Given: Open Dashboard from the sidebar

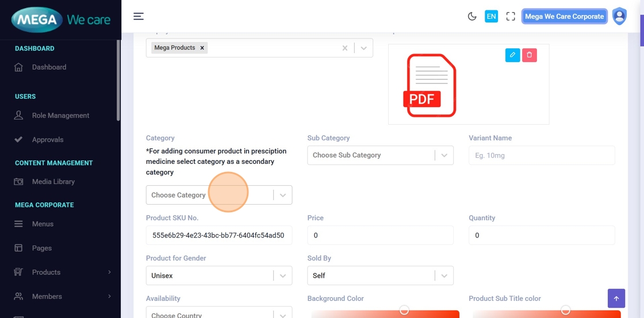Looking at the screenshot, I should pyautogui.click(x=49, y=67).
